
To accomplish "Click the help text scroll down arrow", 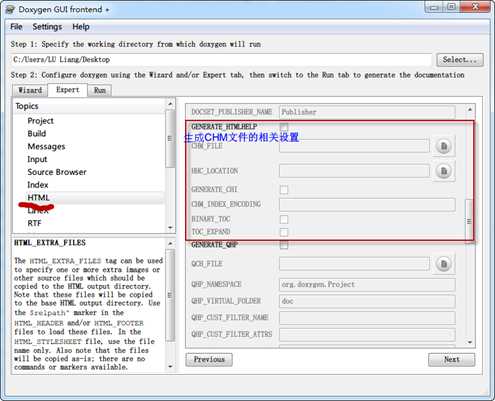I will (170, 367).
